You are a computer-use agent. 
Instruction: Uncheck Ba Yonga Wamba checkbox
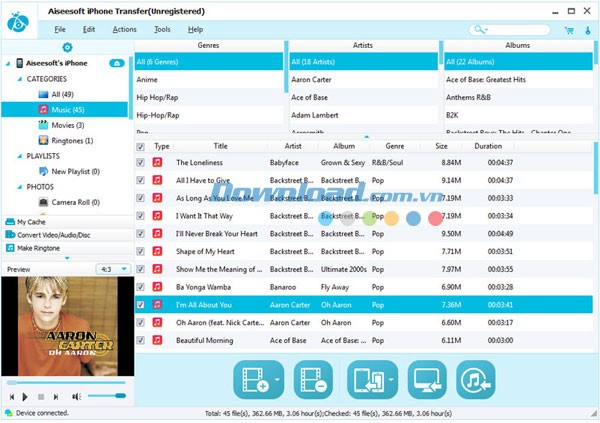pos(140,287)
